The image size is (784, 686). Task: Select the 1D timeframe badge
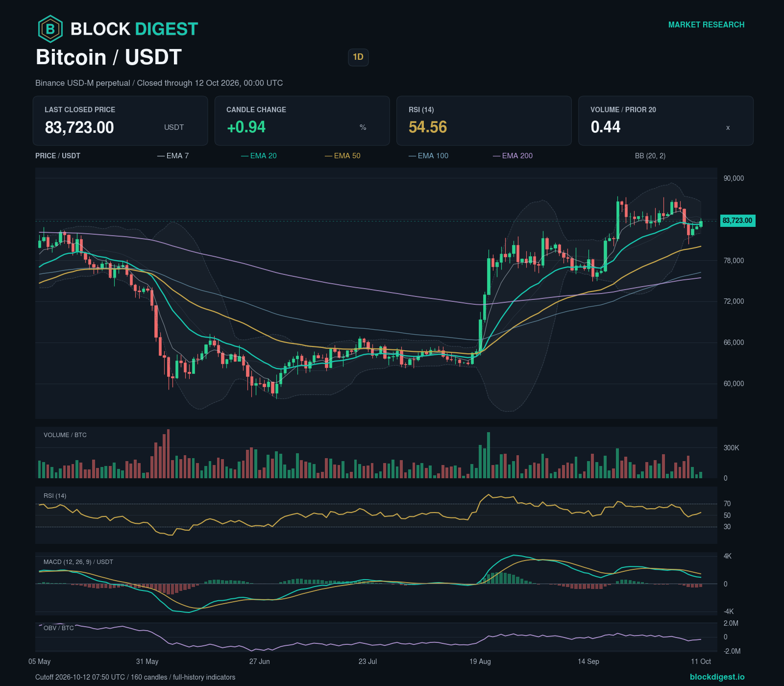pyautogui.click(x=358, y=57)
